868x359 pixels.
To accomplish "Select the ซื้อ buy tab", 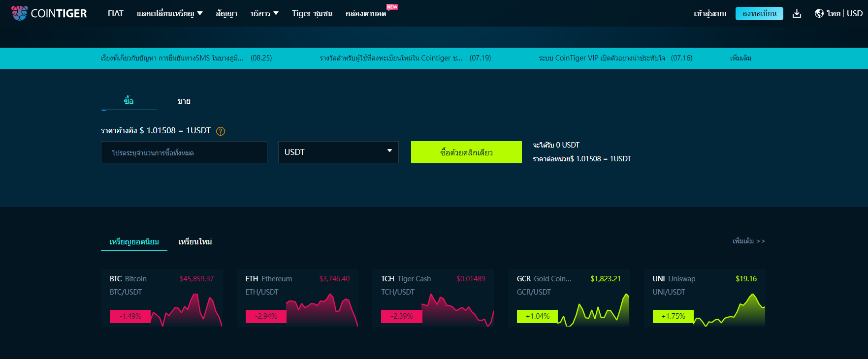I will 129,101.
